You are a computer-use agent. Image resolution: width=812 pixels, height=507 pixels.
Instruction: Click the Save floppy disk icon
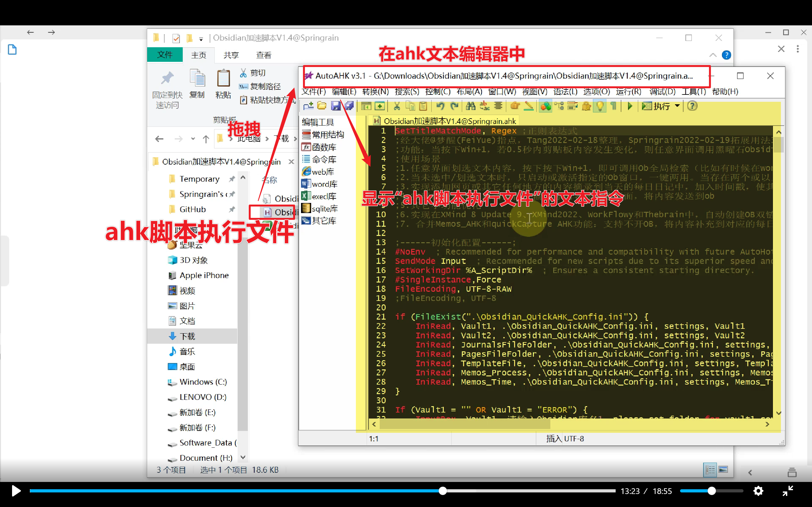pos(335,106)
